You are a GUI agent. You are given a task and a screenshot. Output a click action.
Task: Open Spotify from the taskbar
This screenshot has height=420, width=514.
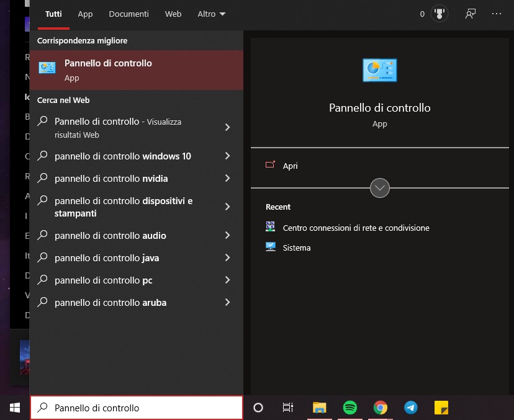pyautogui.click(x=350, y=408)
